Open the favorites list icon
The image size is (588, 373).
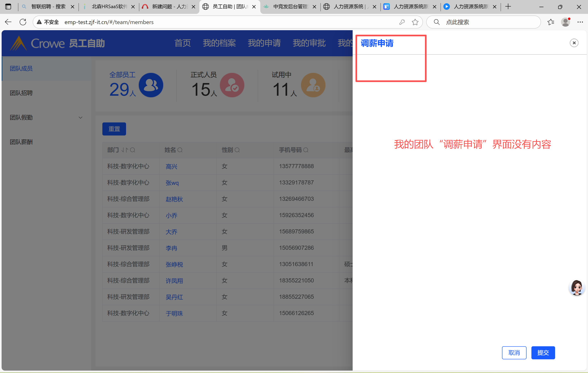tap(551, 22)
